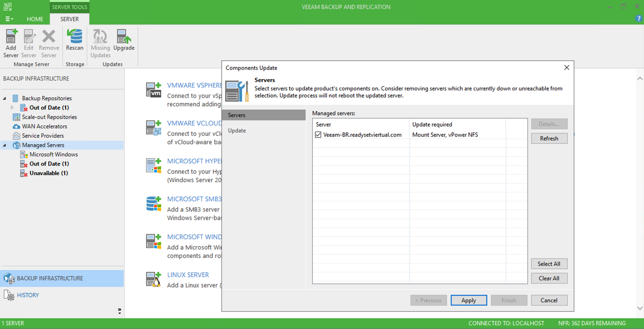Click the Cancel button in wizard
The image size is (644, 329).
[549, 300]
